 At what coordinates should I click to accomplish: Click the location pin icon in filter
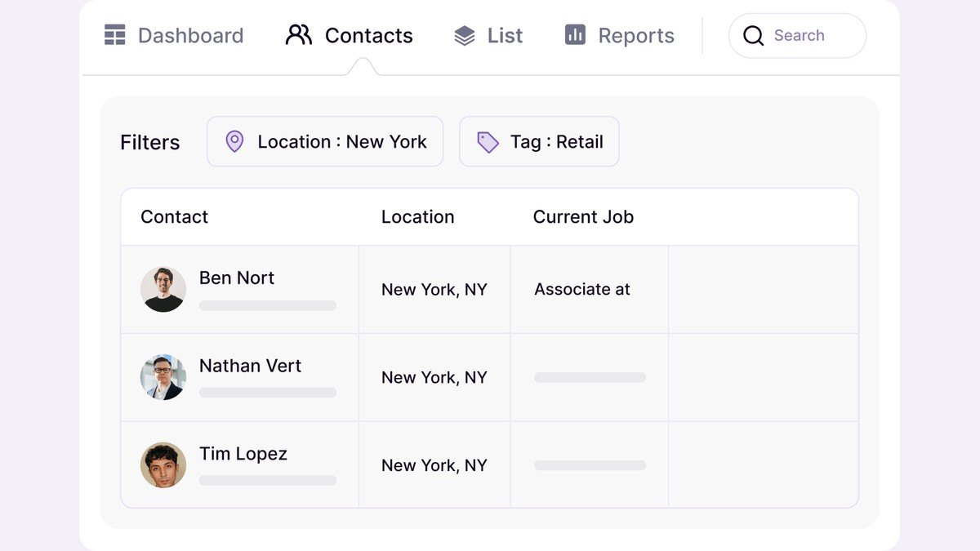click(x=234, y=141)
